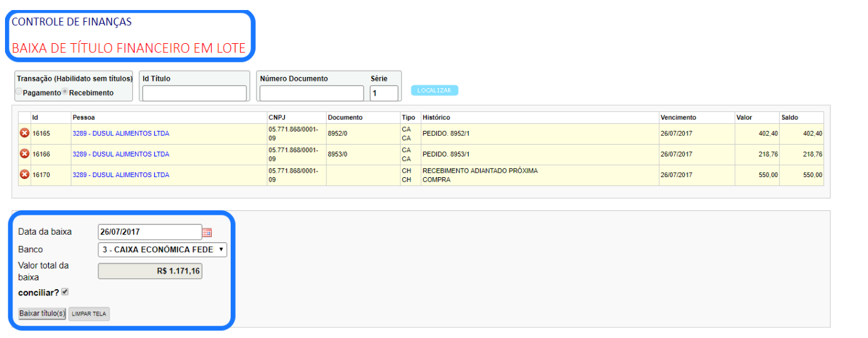Remove title 16165 with red X icon
The height and width of the screenshot is (338, 868).
tap(24, 133)
